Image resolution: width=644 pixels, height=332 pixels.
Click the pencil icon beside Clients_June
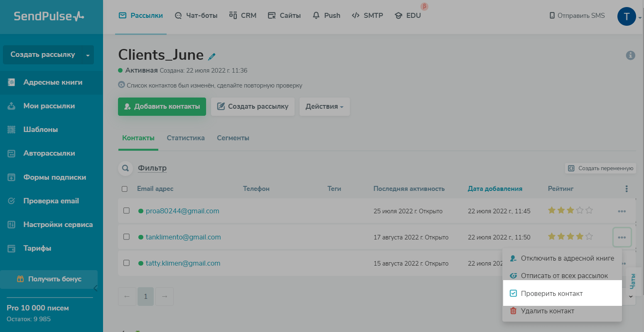click(x=212, y=56)
